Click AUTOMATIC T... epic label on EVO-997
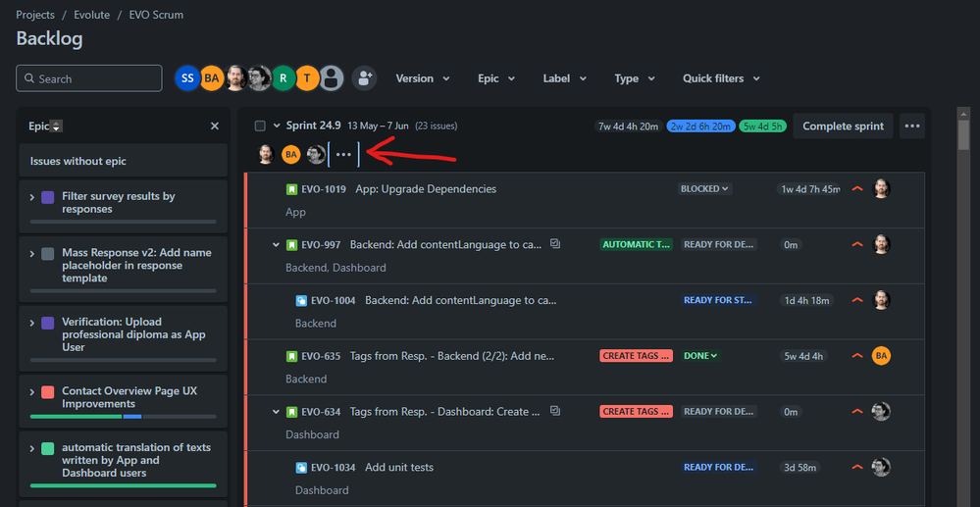Image resolution: width=980 pixels, height=507 pixels. pyautogui.click(x=637, y=244)
